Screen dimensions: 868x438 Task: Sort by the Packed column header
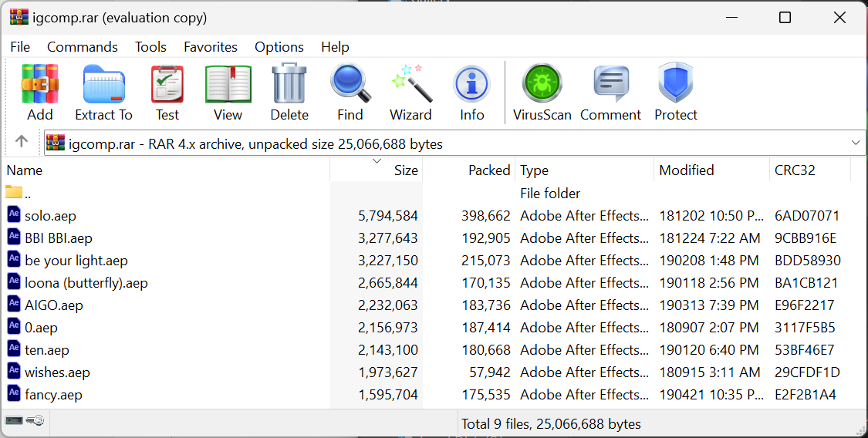click(x=469, y=170)
